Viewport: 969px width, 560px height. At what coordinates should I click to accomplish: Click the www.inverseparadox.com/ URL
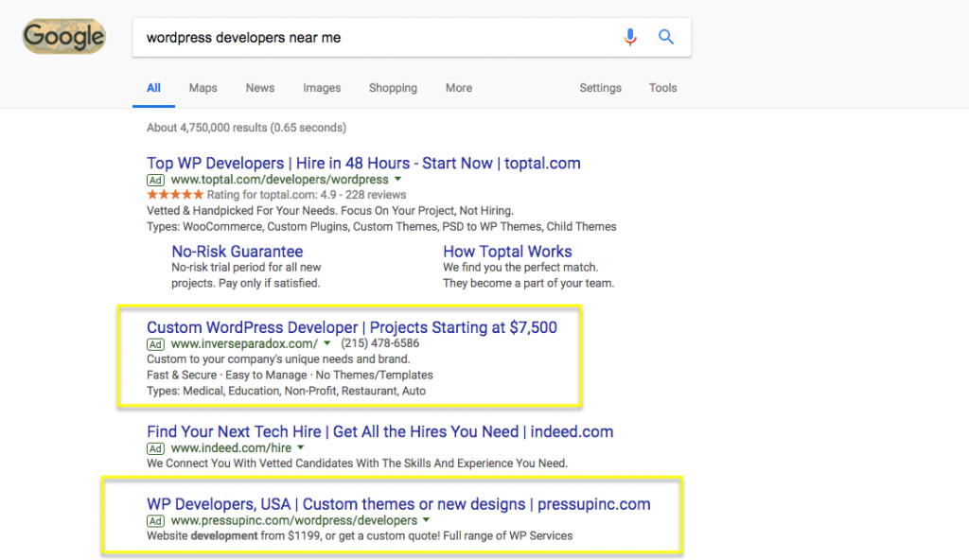point(245,343)
